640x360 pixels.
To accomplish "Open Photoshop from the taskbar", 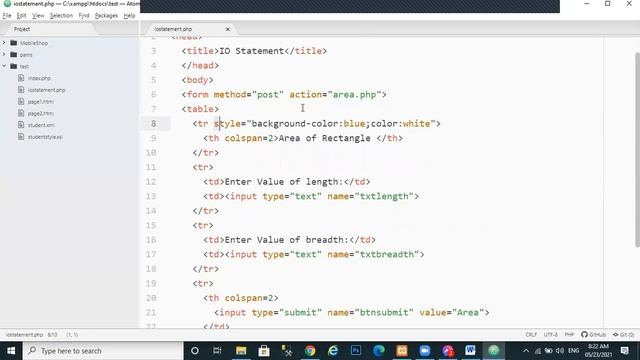I will [x=356, y=351].
